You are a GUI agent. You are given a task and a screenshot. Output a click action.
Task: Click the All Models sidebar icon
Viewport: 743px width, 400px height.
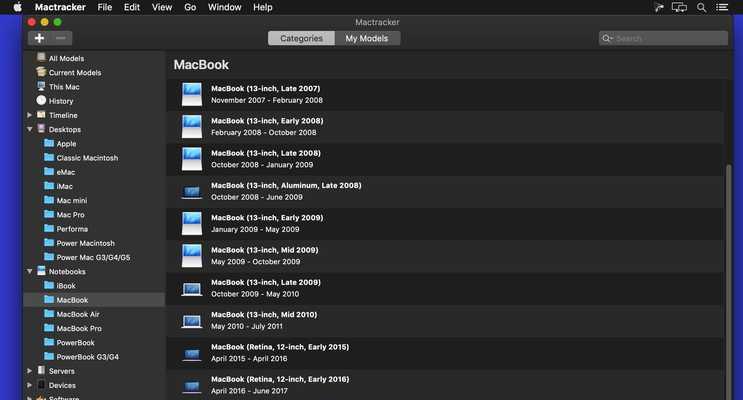pos(41,58)
